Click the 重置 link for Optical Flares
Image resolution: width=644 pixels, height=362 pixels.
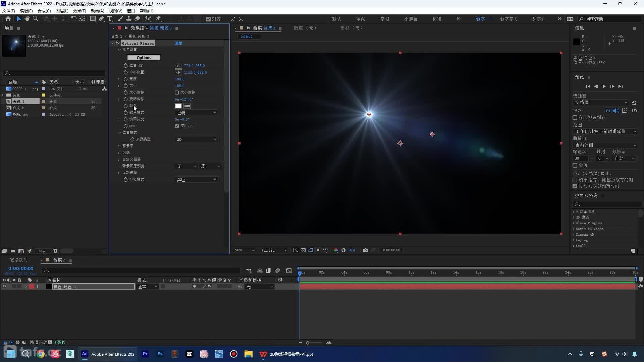point(178,43)
